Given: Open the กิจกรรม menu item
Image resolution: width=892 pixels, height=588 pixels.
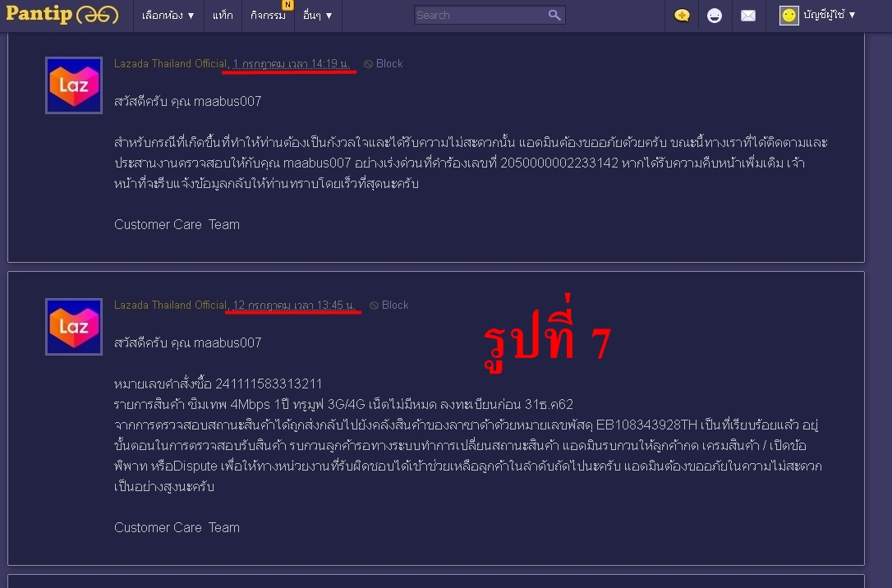Looking at the screenshot, I should pos(268,16).
